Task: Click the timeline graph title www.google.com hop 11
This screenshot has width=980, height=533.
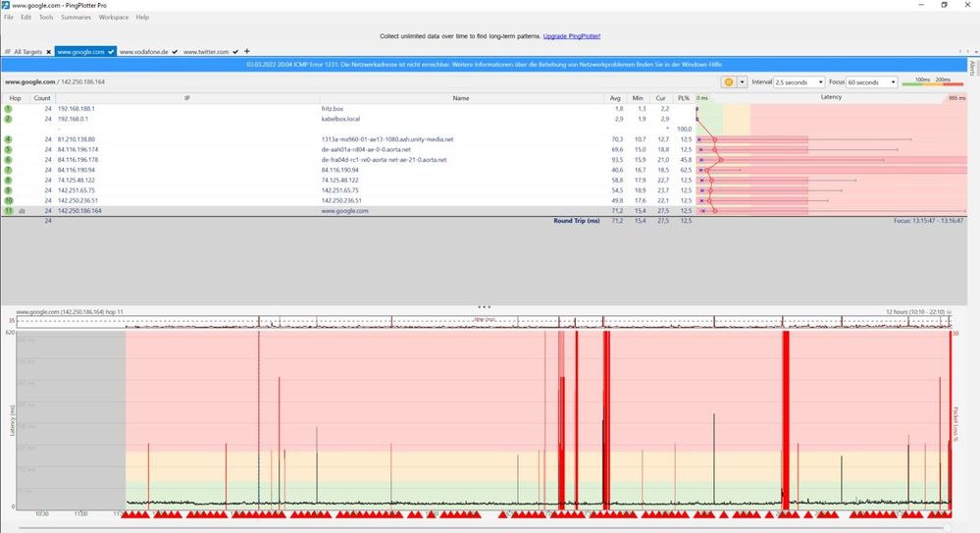Action: point(70,311)
